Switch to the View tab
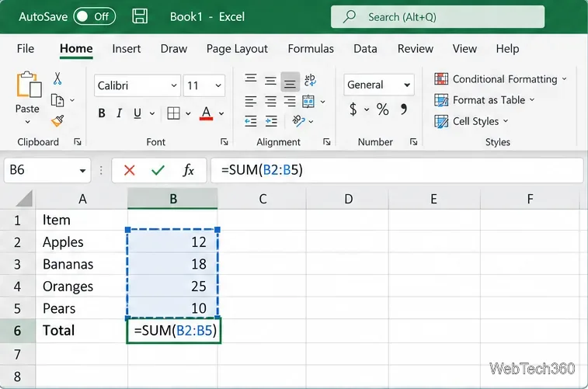This screenshot has height=389, width=588. click(464, 49)
